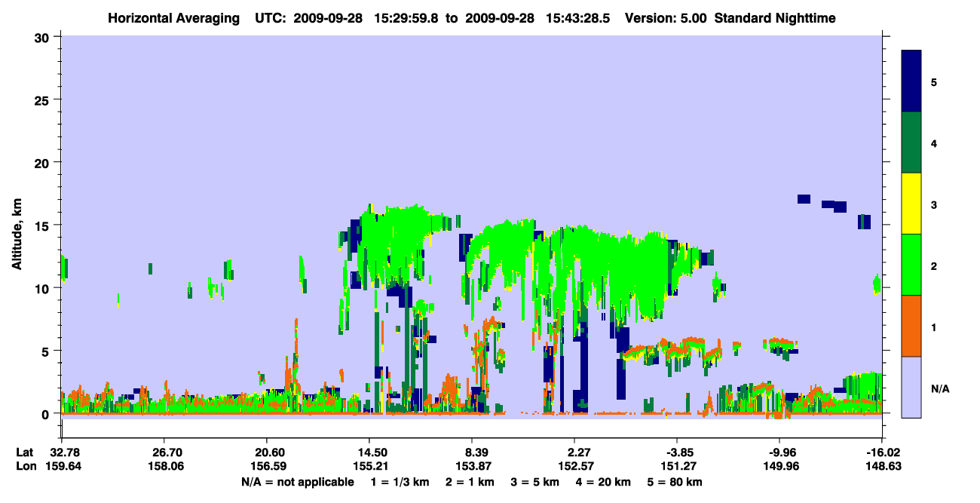Click the 'Lon' row label
The height and width of the screenshot is (503, 980).
tap(25, 467)
